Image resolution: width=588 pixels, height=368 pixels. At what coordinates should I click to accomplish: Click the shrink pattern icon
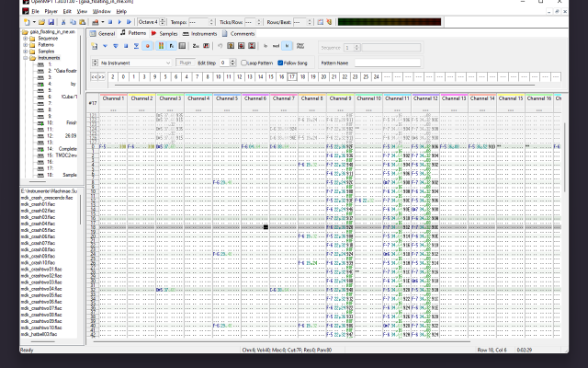(x=252, y=46)
